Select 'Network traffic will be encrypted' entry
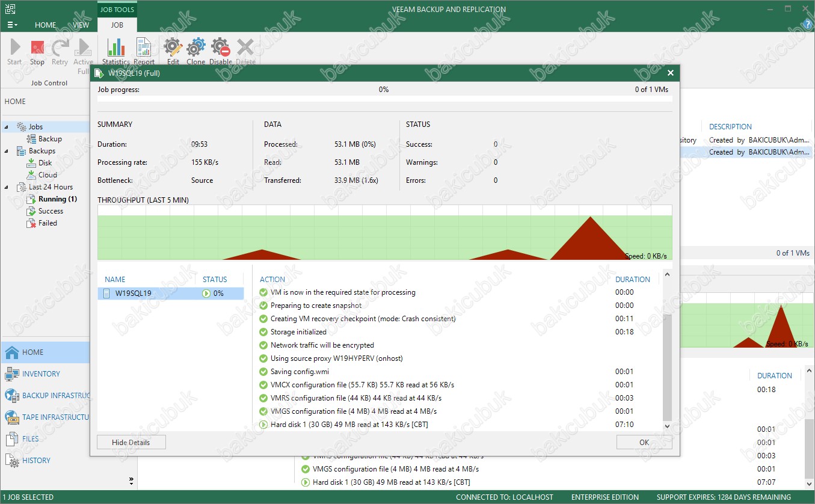Screen dimensions: 815x504 click(x=322, y=345)
